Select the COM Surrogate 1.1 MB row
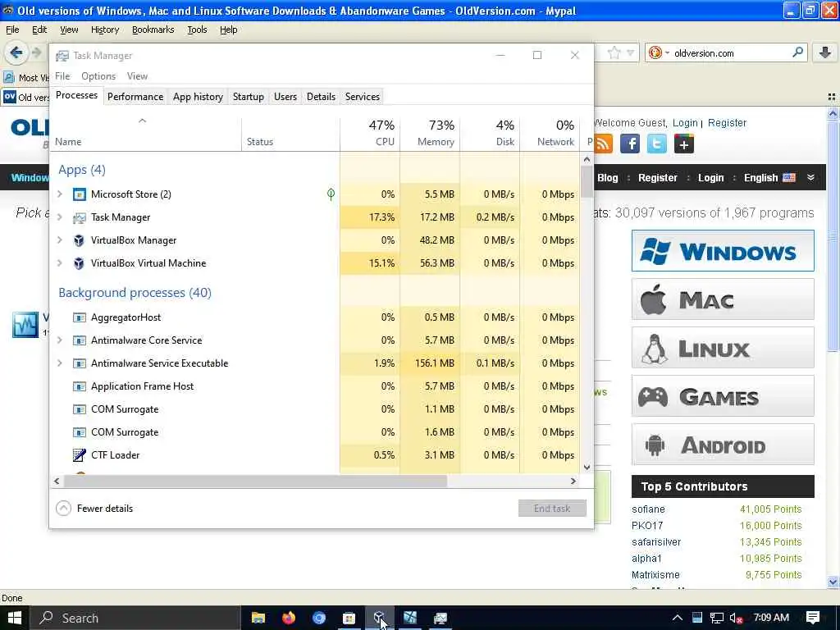The image size is (840, 630). 317,409
